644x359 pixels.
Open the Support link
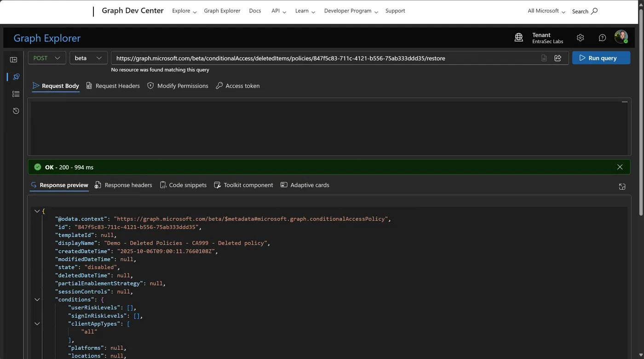[x=395, y=11]
